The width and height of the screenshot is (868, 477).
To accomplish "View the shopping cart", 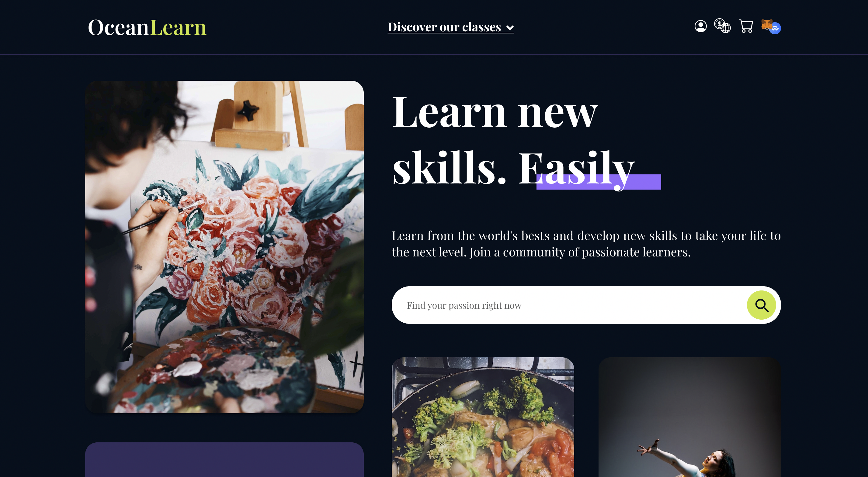I will coord(746,26).
